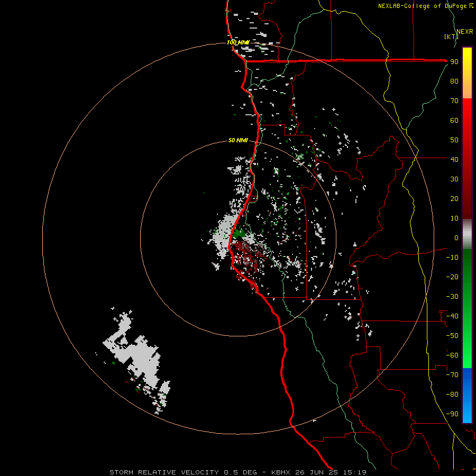Screen dimensions: 476x476
Task: Click the NEXR label above the color scale
Action: click(x=465, y=32)
